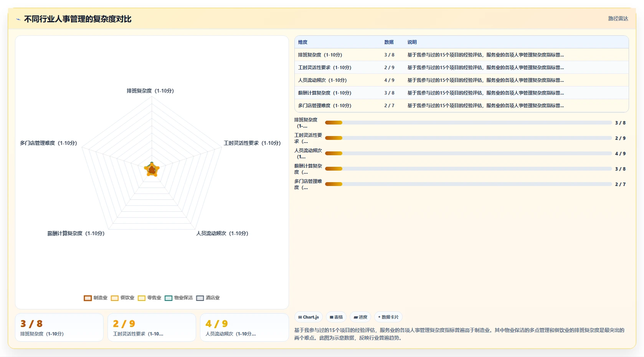This screenshot has width=644, height=357.
Task: Click the 4 / 9 value in the table
Action: [389, 80]
